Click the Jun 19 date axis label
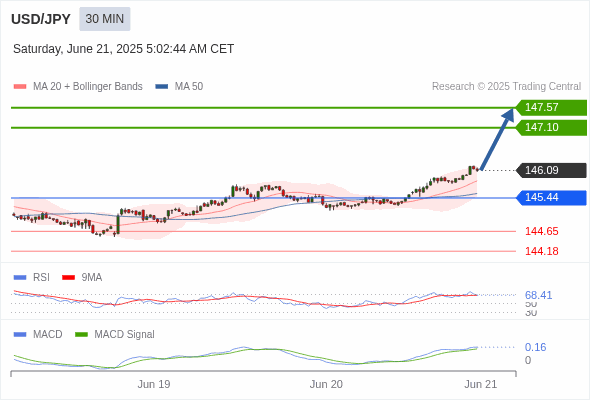Screen dimensions: 590x400 coord(154,384)
